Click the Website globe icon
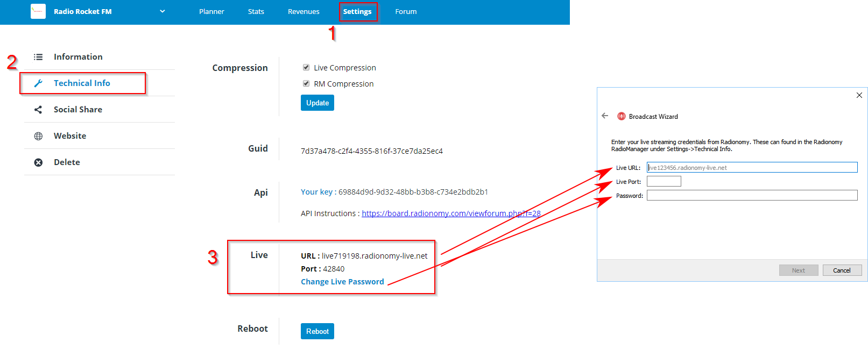The height and width of the screenshot is (364, 868). (38, 136)
